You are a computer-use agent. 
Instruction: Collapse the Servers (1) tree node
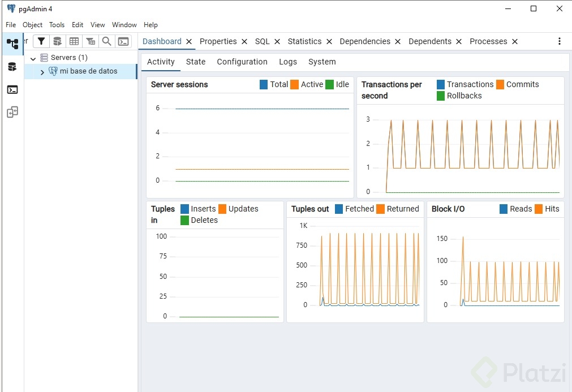(x=33, y=58)
